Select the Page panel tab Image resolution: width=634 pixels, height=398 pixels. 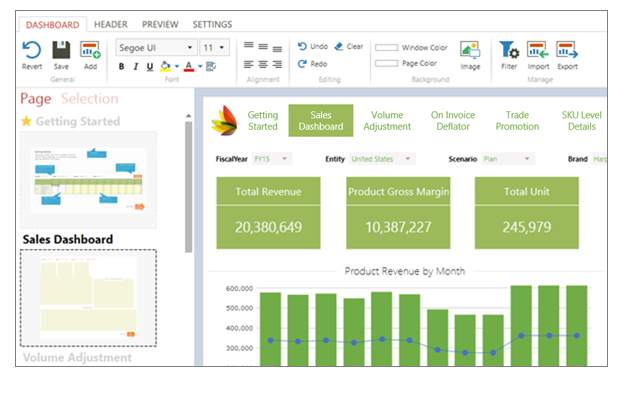tap(36, 99)
